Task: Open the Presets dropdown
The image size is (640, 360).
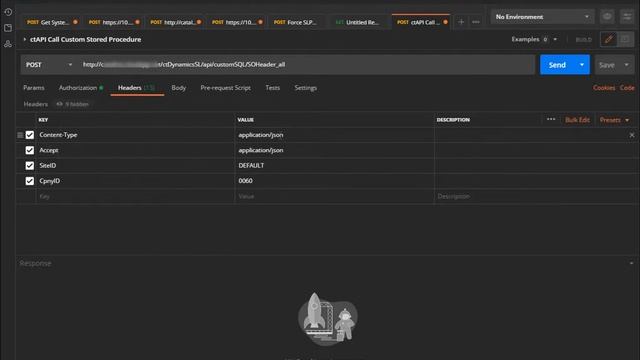Action: pyautogui.click(x=614, y=120)
